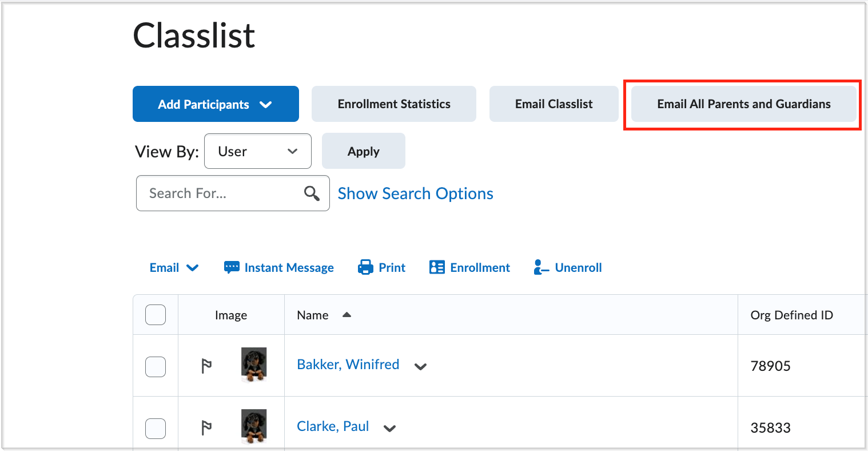Image resolution: width=868 pixels, height=451 pixels.
Task: Open Winifred Bakker's context menu chevron
Action: click(420, 366)
